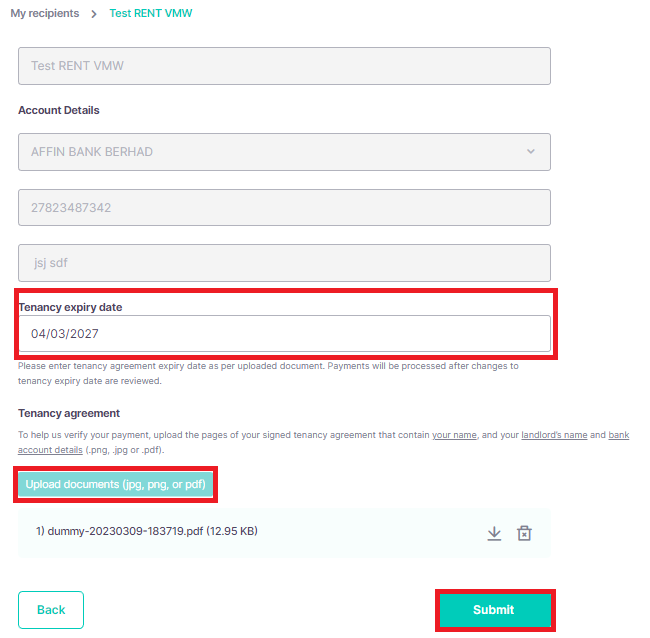Click the breadcrumb chevron separator
Viewport: 650px width, 638px height.
93,14
